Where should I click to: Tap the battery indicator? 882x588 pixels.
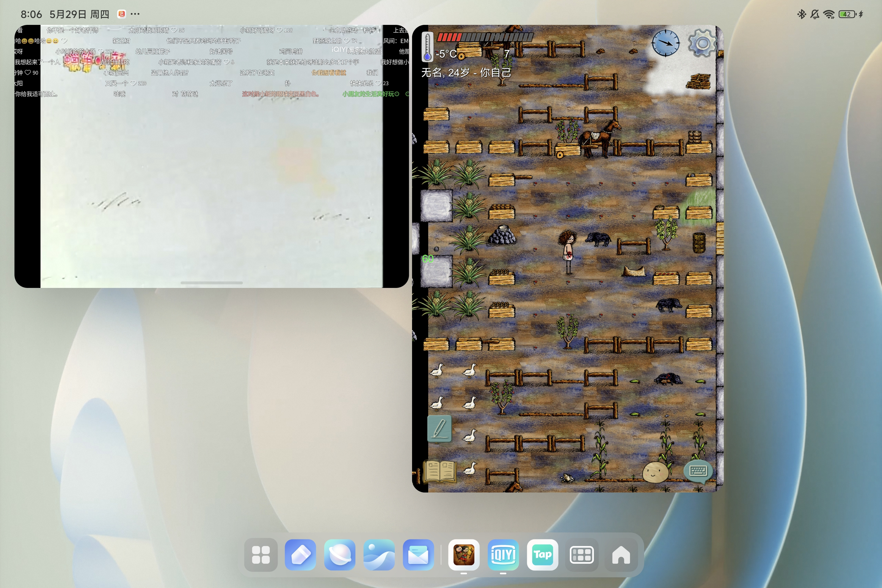point(848,14)
